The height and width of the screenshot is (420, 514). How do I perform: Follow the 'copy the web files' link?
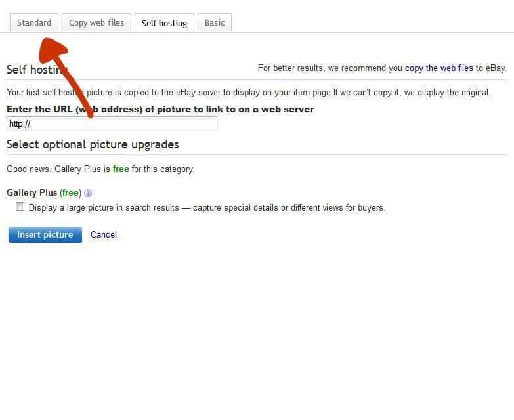click(x=439, y=68)
